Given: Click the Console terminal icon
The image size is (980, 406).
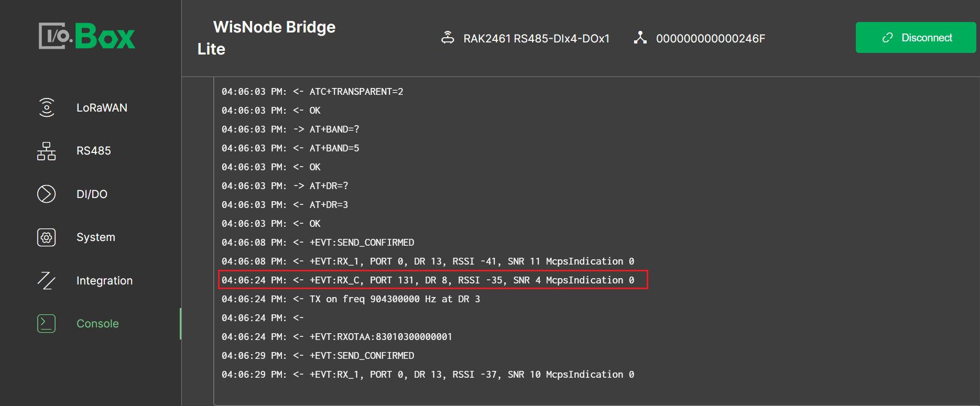Looking at the screenshot, I should pyautogui.click(x=46, y=323).
